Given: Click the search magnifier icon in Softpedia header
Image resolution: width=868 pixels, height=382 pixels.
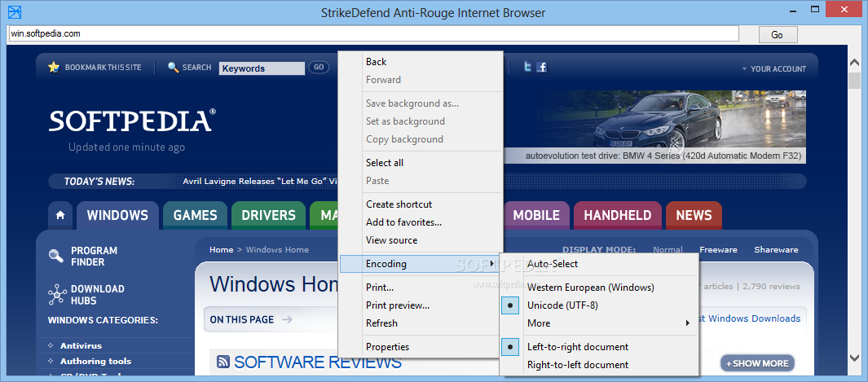Looking at the screenshot, I should pyautogui.click(x=174, y=68).
